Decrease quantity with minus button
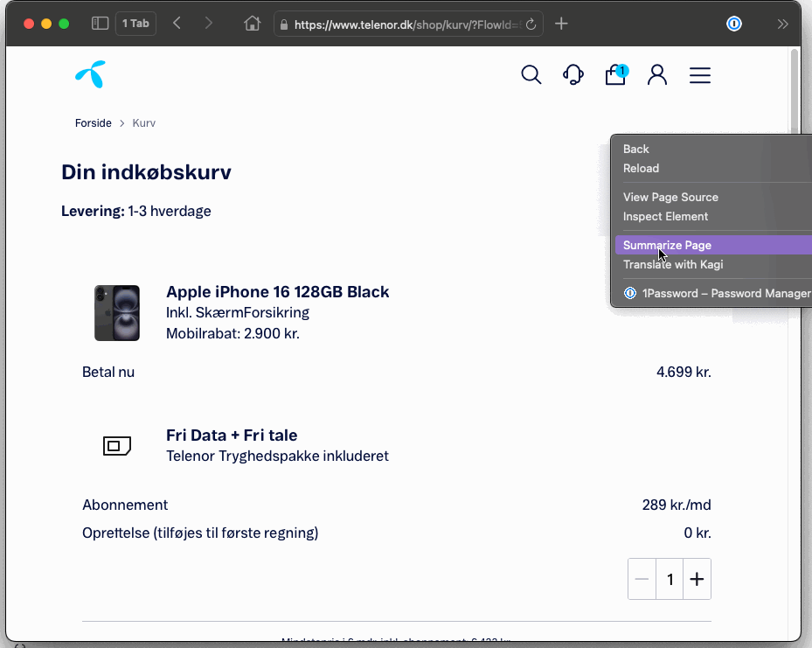 click(642, 579)
